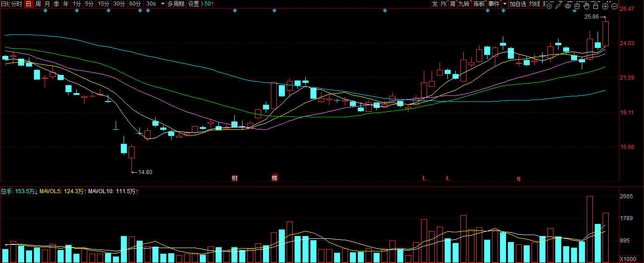Switch to 年 yearly period

[x=66, y=4]
